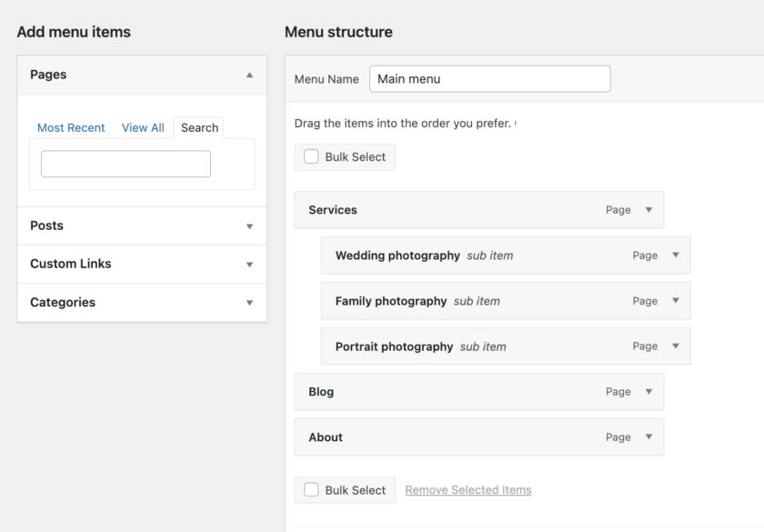Expand the Wedding photography item arrow

(x=675, y=256)
